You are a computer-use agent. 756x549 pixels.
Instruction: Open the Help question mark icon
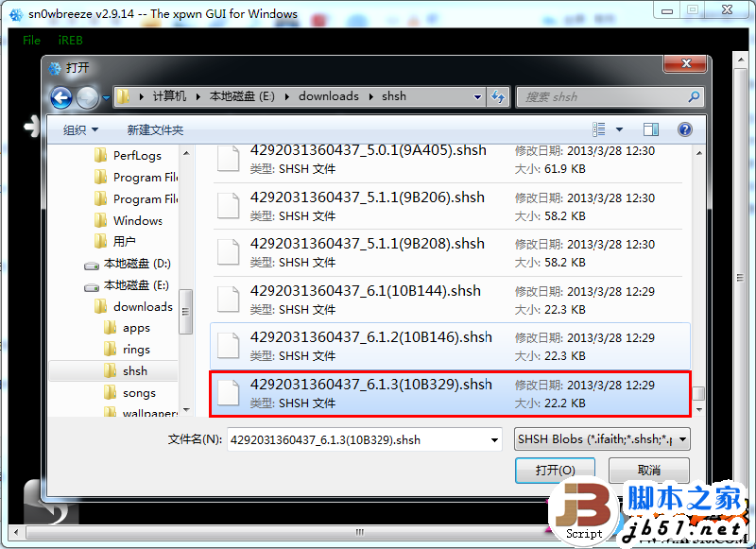click(x=684, y=129)
